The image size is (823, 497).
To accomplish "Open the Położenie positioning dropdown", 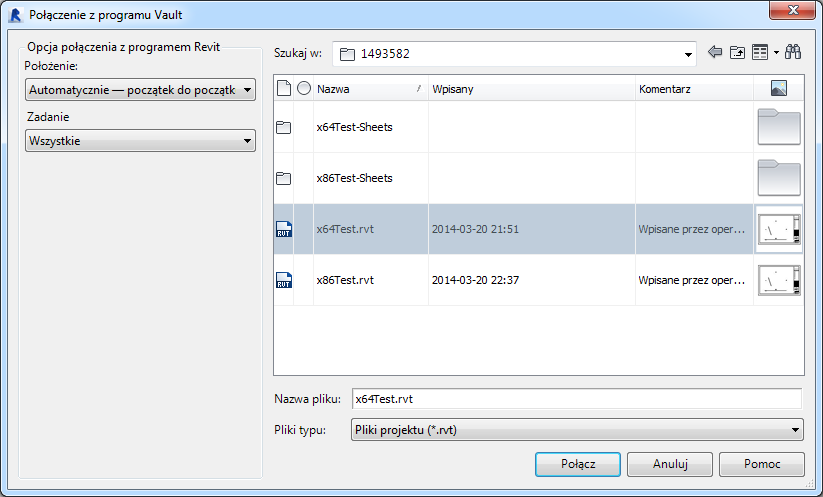I will pos(140,90).
